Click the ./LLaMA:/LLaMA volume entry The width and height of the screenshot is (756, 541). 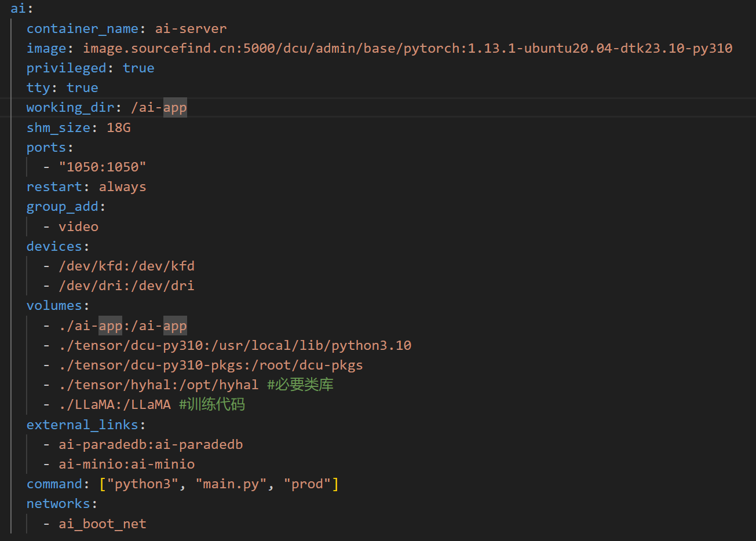coord(114,404)
